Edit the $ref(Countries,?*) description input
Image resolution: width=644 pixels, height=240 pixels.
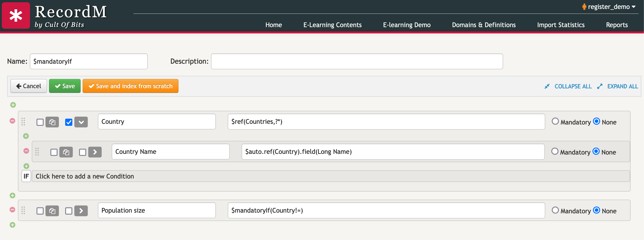coord(386,122)
